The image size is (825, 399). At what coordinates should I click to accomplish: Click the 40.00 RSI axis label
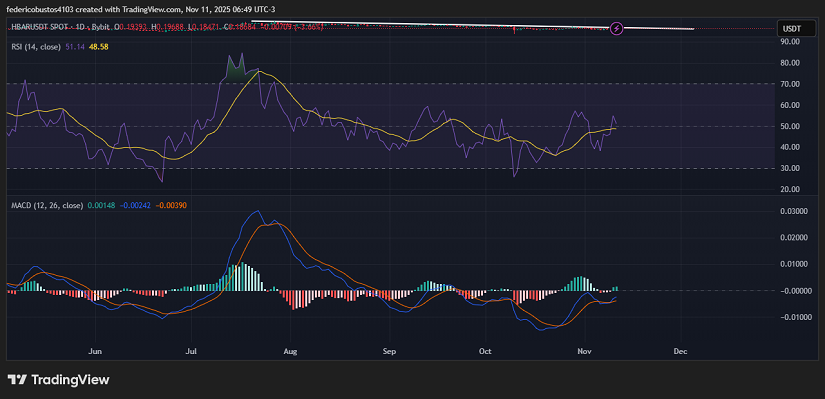(x=790, y=147)
